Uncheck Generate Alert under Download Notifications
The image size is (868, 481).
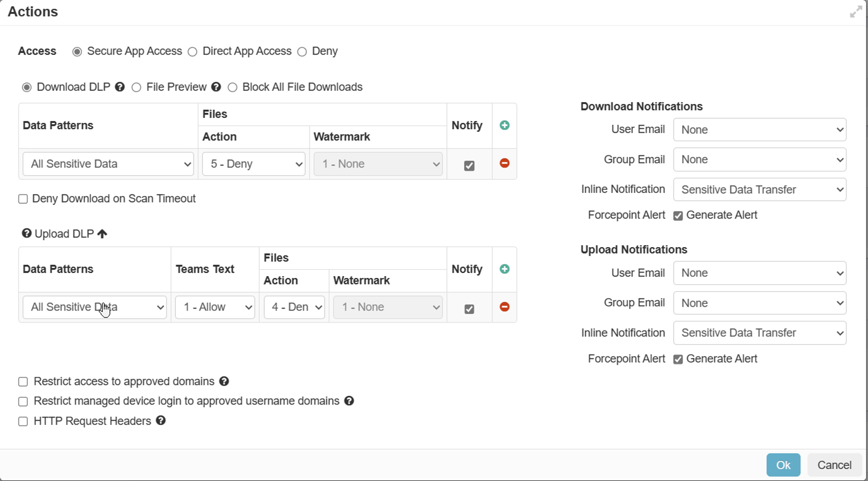678,216
